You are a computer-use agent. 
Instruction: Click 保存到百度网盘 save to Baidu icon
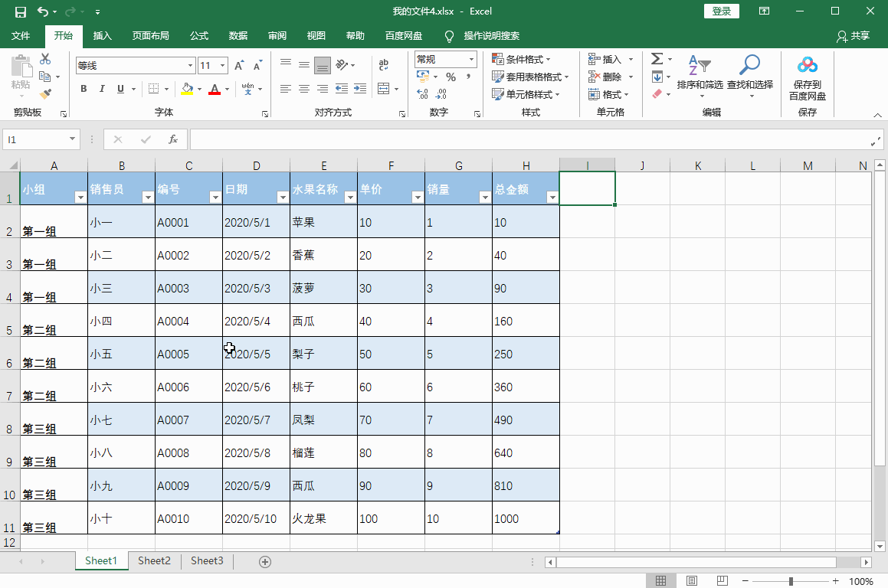[808, 79]
